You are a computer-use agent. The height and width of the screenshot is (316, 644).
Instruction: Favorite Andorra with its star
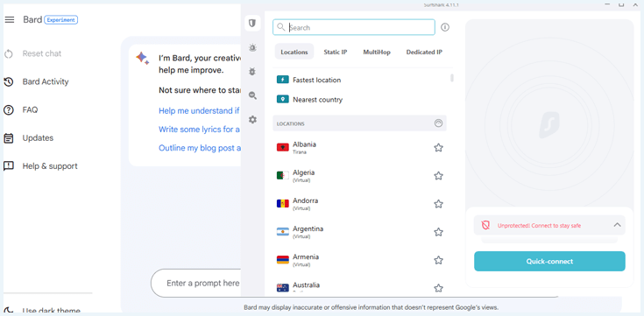pyautogui.click(x=438, y=204)
